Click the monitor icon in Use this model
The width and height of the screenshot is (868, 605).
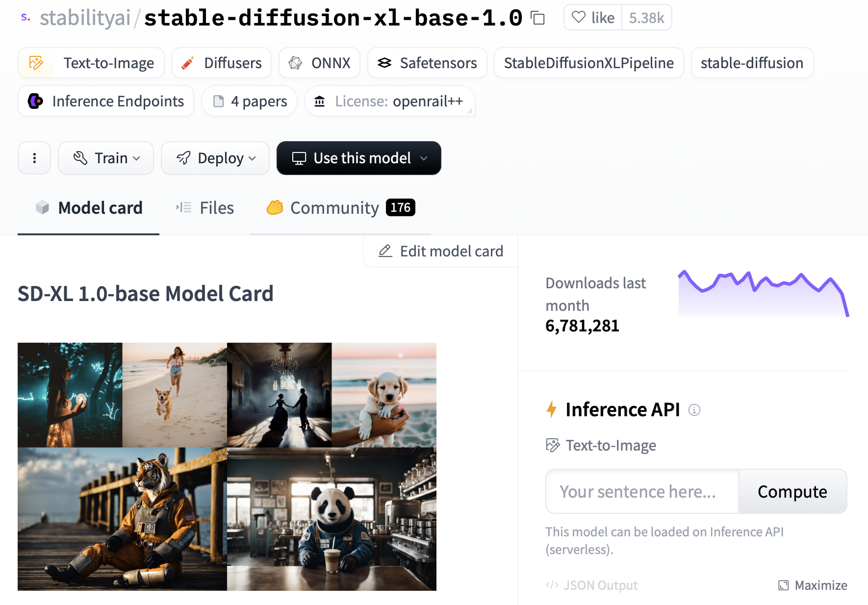[299, 158]
